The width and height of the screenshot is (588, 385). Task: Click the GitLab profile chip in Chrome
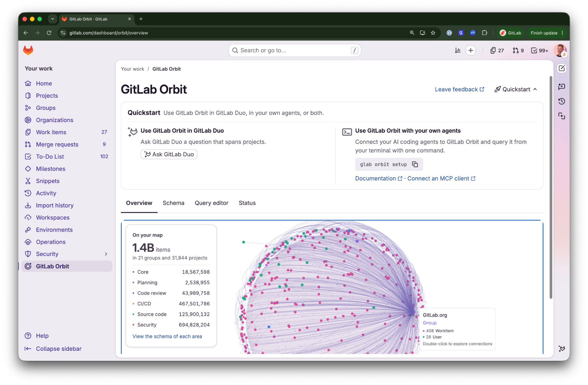click(511, 33)
